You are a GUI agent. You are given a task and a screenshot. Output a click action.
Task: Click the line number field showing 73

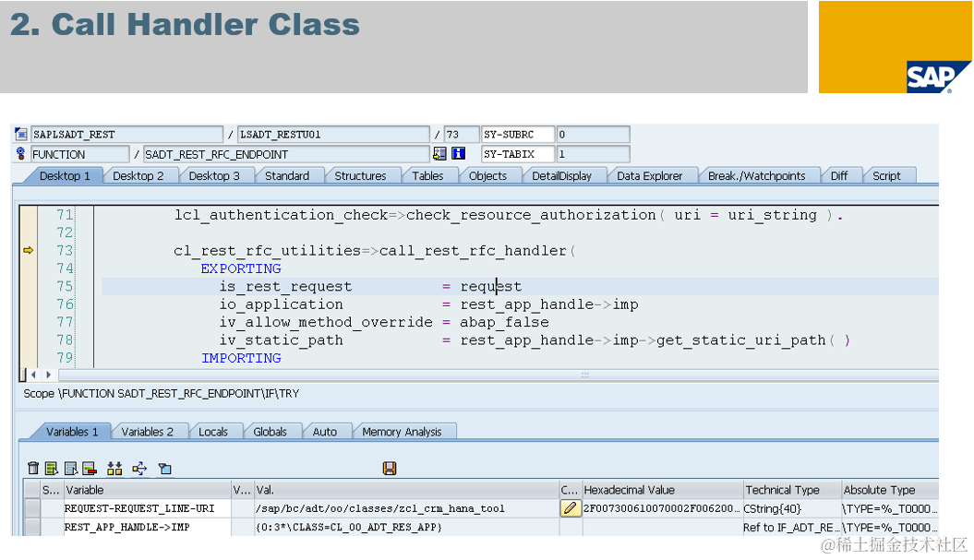pos(462,134)
